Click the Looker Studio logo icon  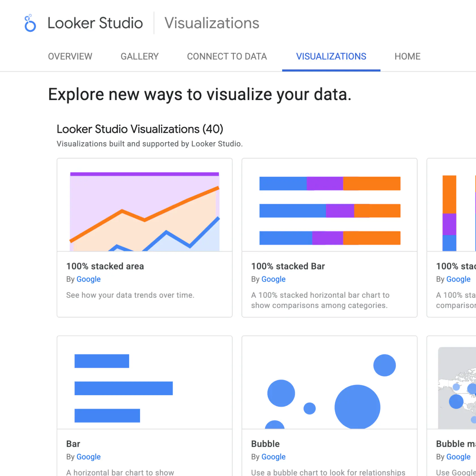coord(30,23)
